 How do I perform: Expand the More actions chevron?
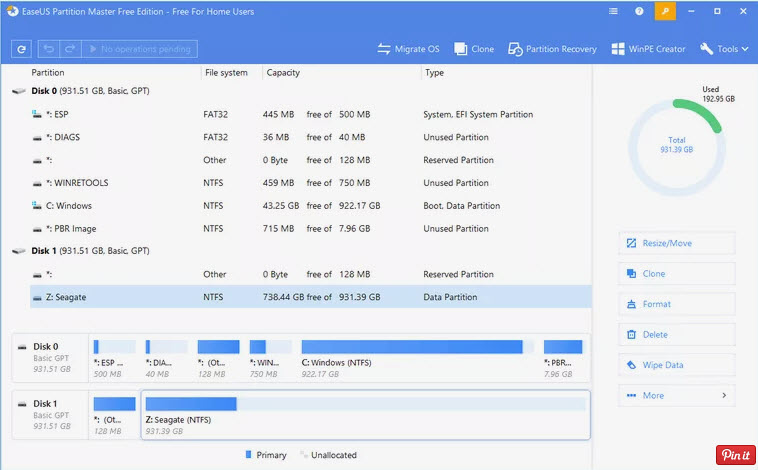pos(724,396)
